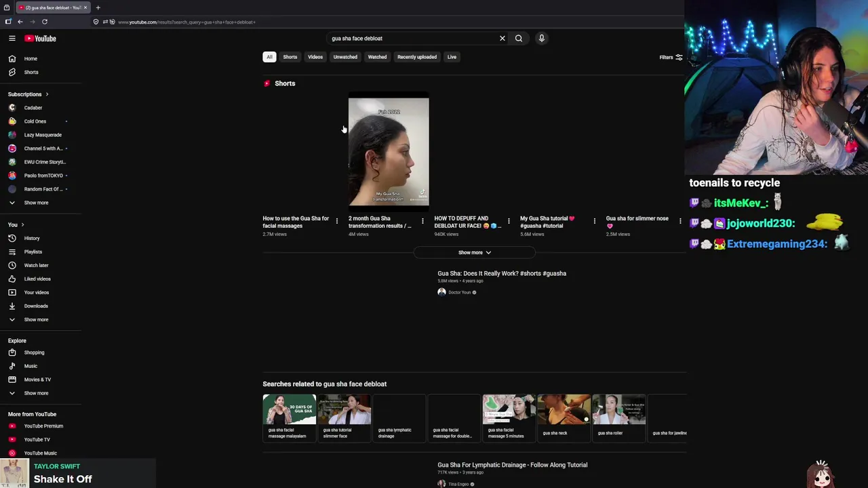Screen dimensions: 868x488
Task: Open YouTube Music link
Action: coord(41,453)
